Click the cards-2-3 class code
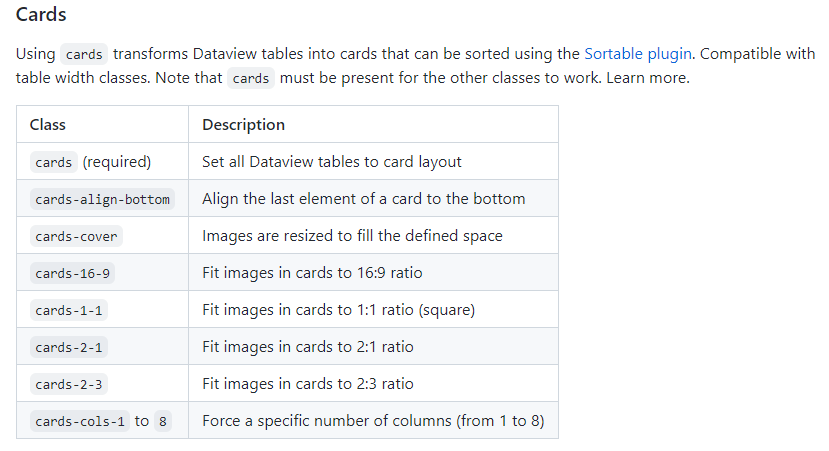829x451 pixels. (68, 384)
